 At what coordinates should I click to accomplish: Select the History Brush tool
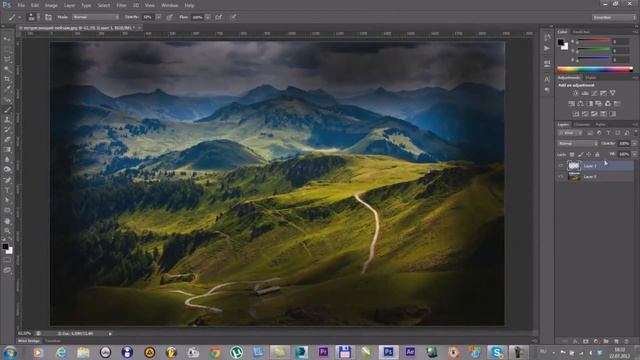7,129
